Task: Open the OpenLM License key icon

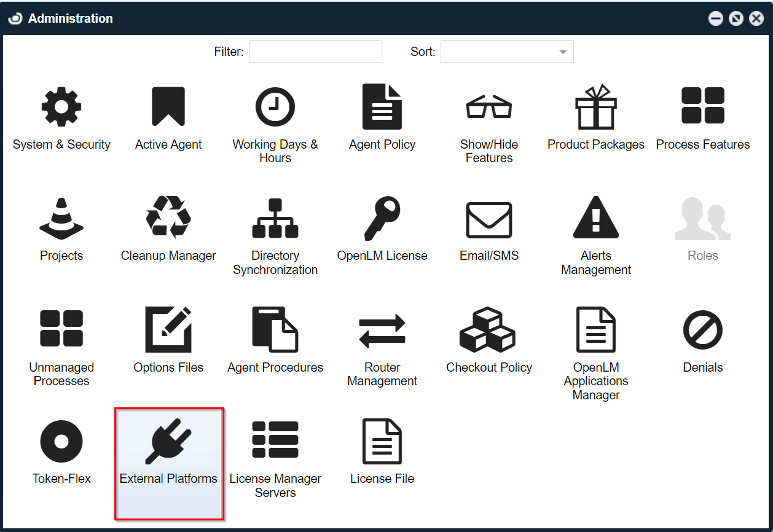Action: point(382,218)
